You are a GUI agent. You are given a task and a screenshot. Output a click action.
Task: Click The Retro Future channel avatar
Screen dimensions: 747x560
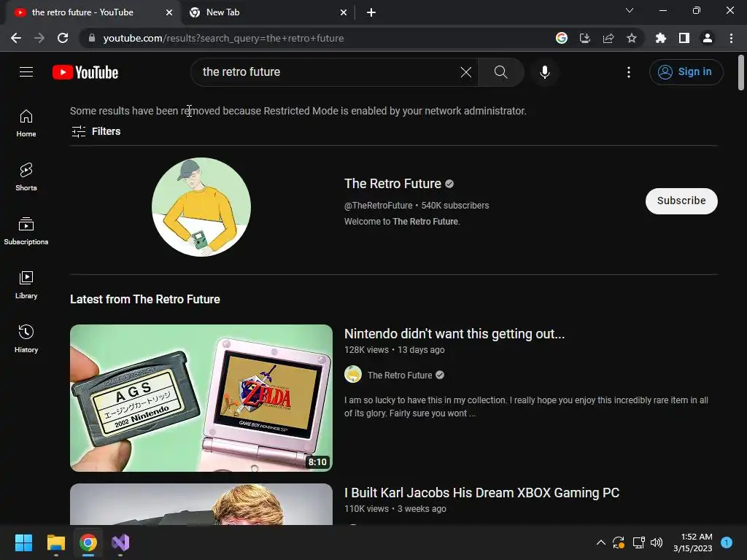pyautogui.click(x=201, y=207)
